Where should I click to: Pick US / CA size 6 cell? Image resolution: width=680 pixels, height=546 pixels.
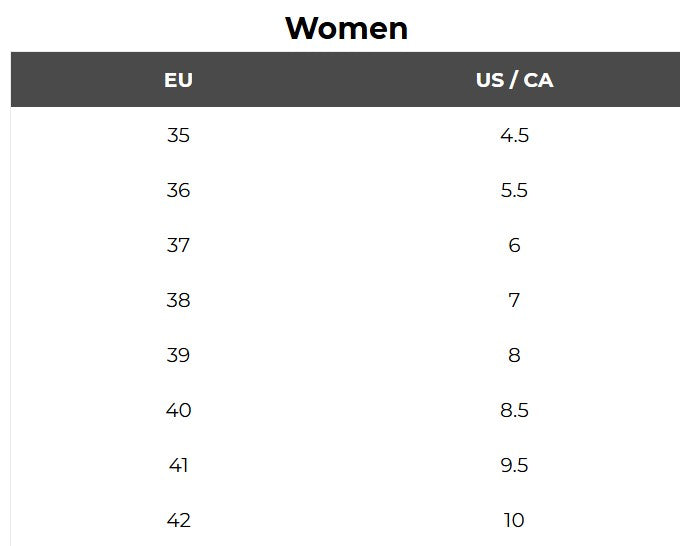click(x=514, y=245)
